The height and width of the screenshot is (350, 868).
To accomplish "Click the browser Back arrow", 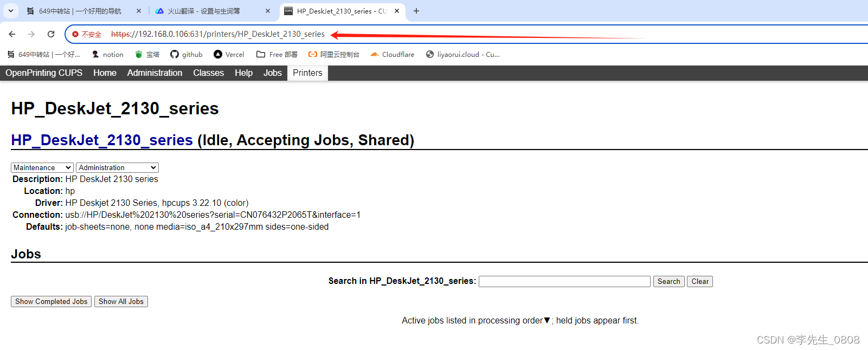I will click(x=12, y=34).
